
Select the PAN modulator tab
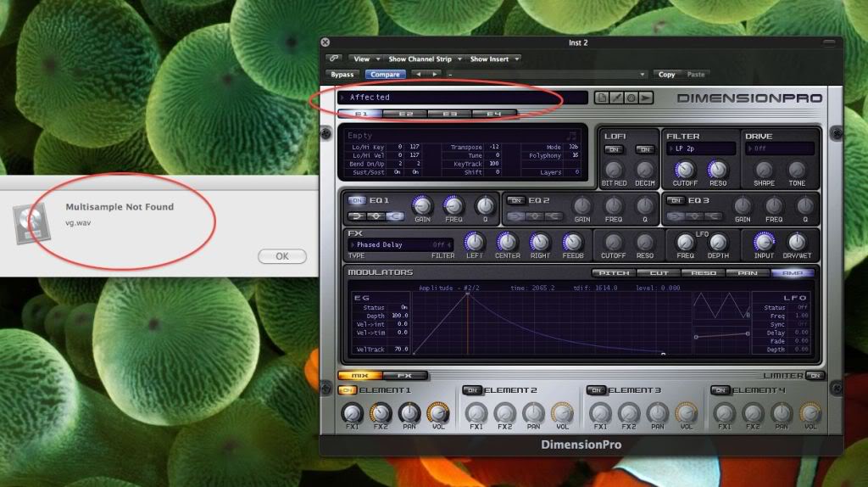748,272
